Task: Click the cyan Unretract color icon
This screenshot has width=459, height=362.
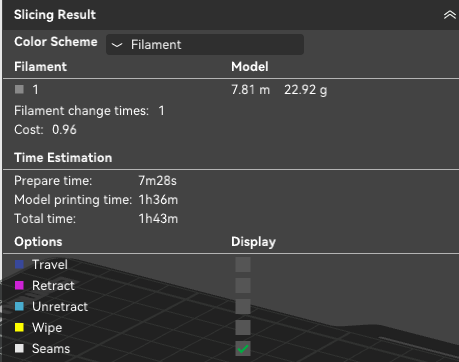Action: [19, 307]
